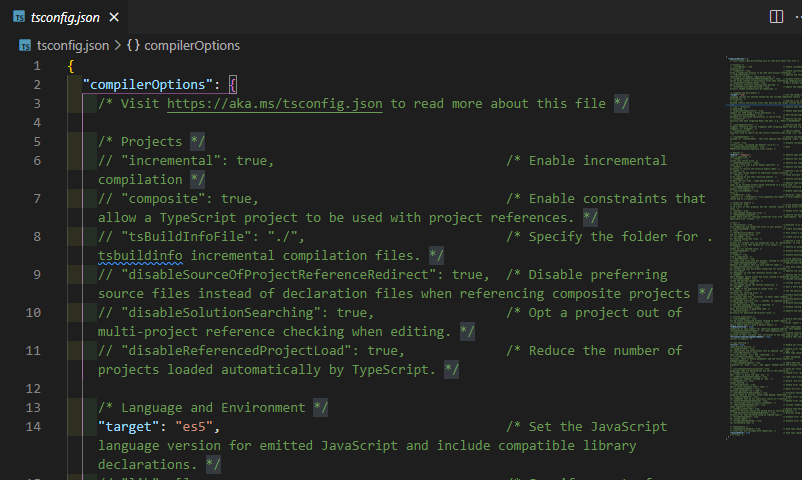Click the minimap code overview
The height and width of the screenshot is (480, 802).
[760, 200]
